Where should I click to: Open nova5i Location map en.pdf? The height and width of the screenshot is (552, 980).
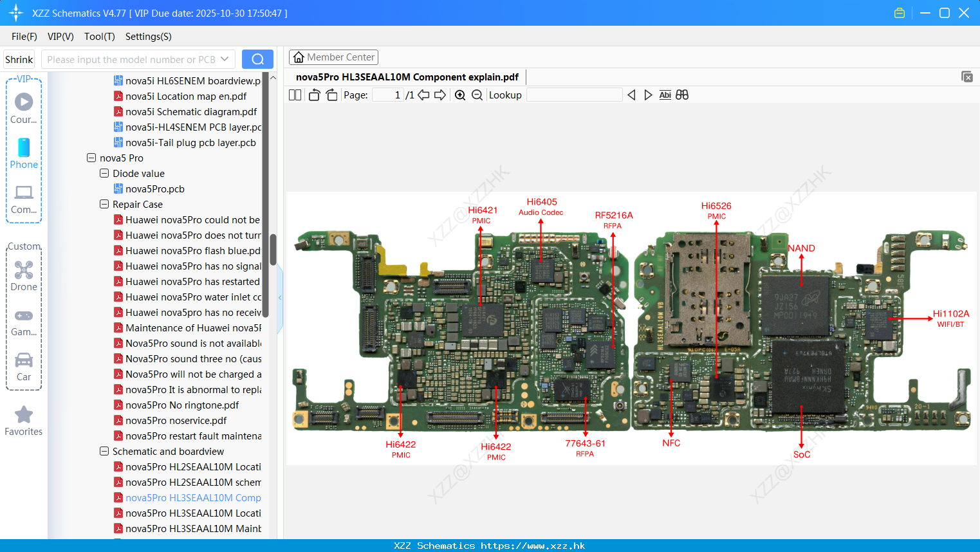point(180,96)
